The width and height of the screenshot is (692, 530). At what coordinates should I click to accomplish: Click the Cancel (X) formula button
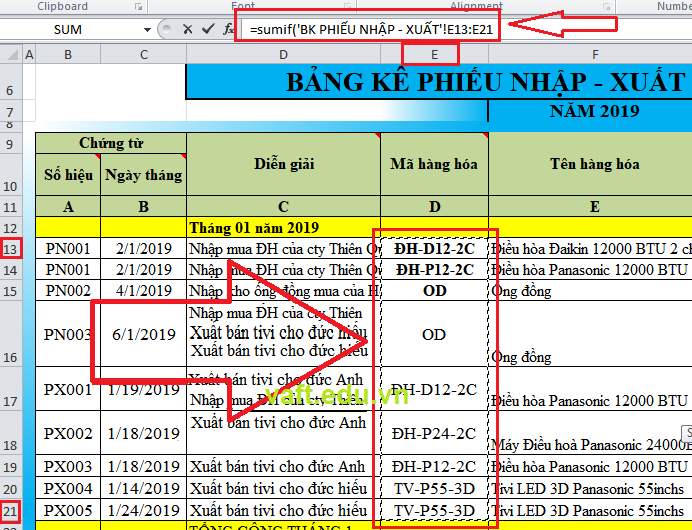pos(188,30)
